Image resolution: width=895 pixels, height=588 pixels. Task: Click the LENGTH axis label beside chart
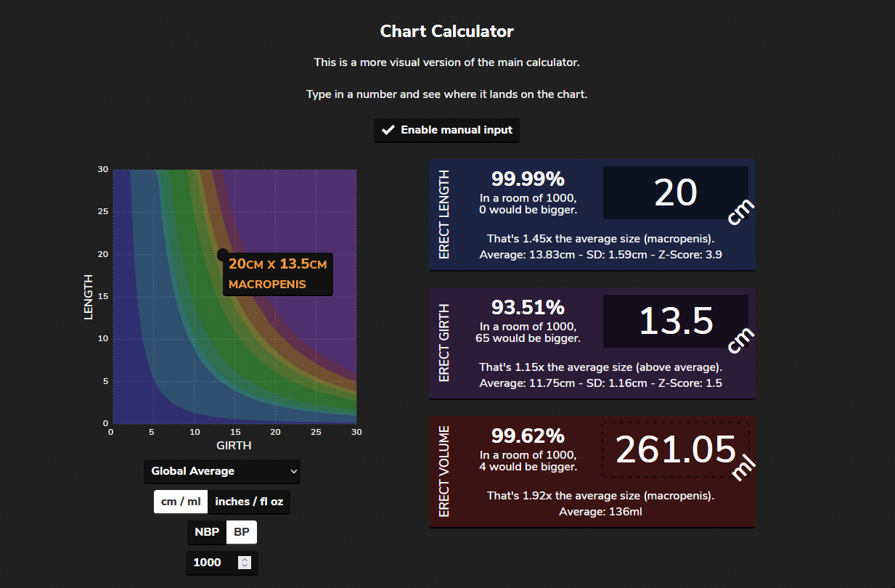tap(89, 296)
